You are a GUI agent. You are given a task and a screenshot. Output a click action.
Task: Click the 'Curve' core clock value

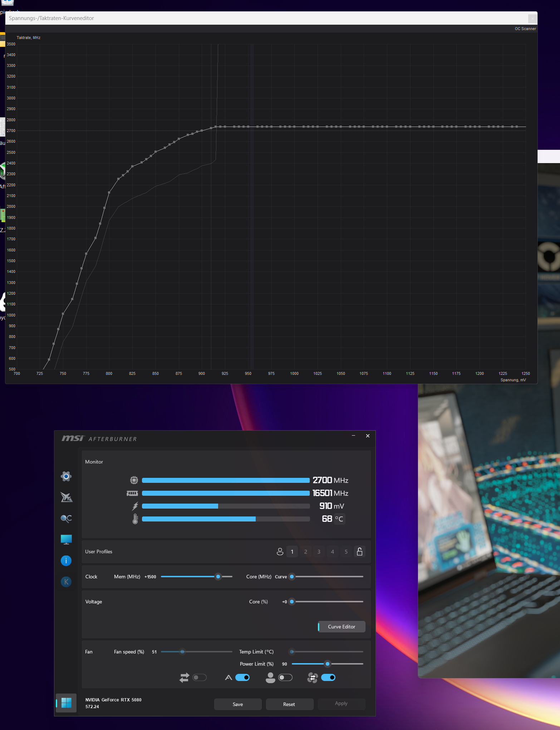[x=281, y=577]
